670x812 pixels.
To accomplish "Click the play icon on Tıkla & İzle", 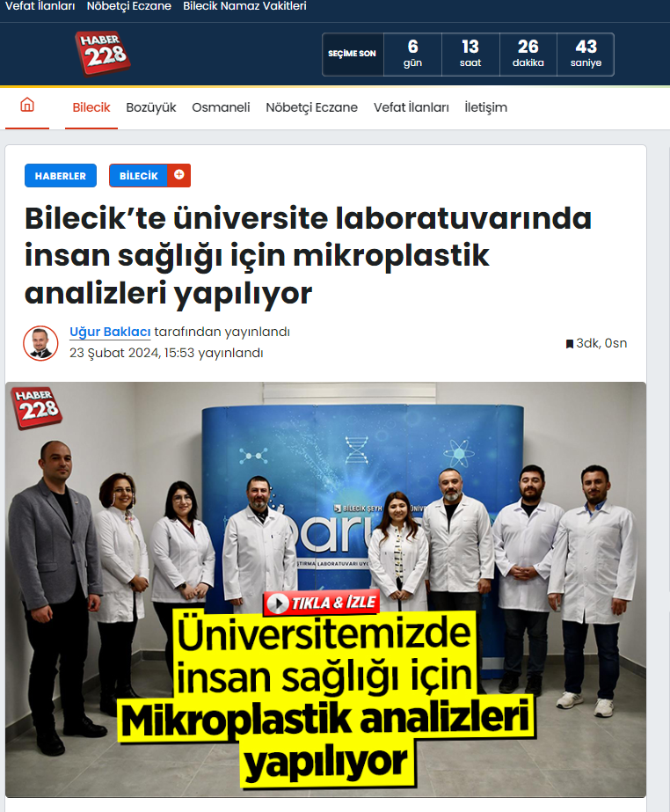I will (x=279, y=604).
